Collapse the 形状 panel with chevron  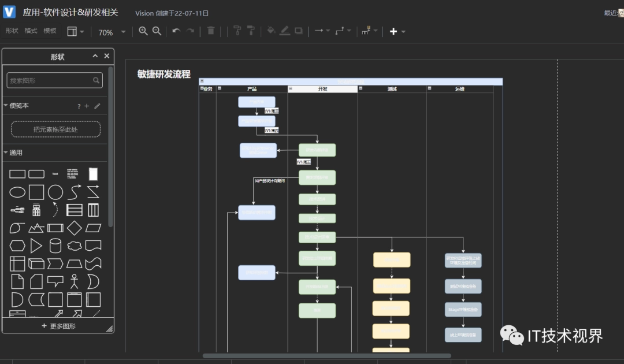click(x=95, y=56)
